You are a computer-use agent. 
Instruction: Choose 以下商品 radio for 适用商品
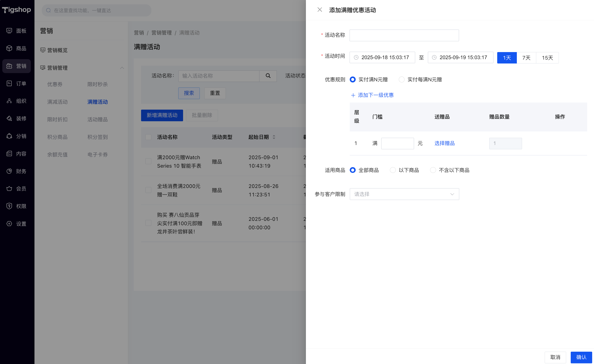click(x=393, y=170)
